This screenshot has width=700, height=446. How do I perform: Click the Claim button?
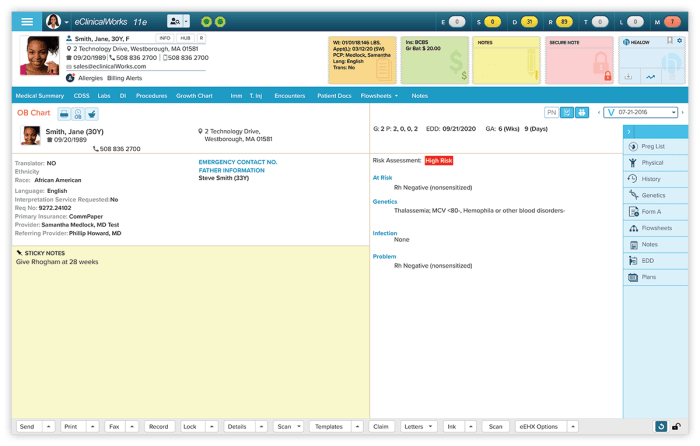[x=381, y=427]
